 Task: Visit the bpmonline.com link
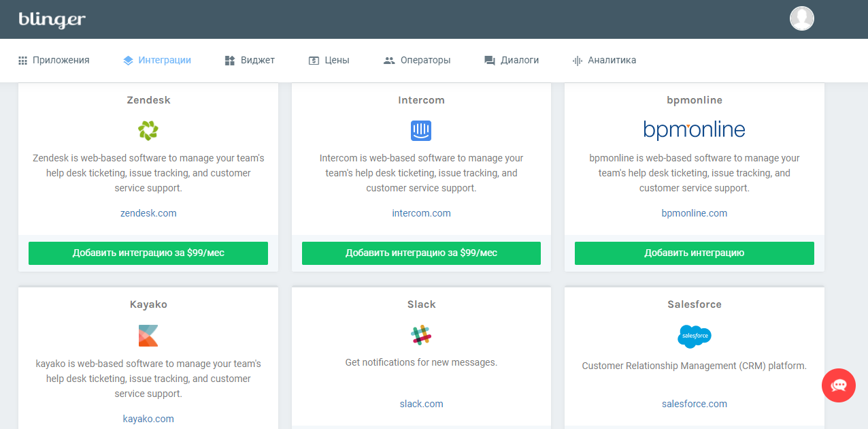tap(695, 213)
